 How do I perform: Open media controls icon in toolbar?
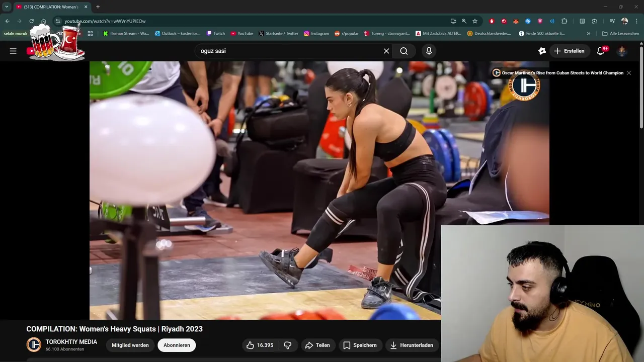612,21
